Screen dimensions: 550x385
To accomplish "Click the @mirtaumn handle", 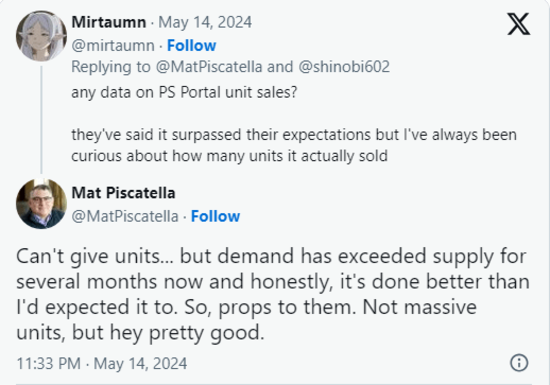I will 113,46.
